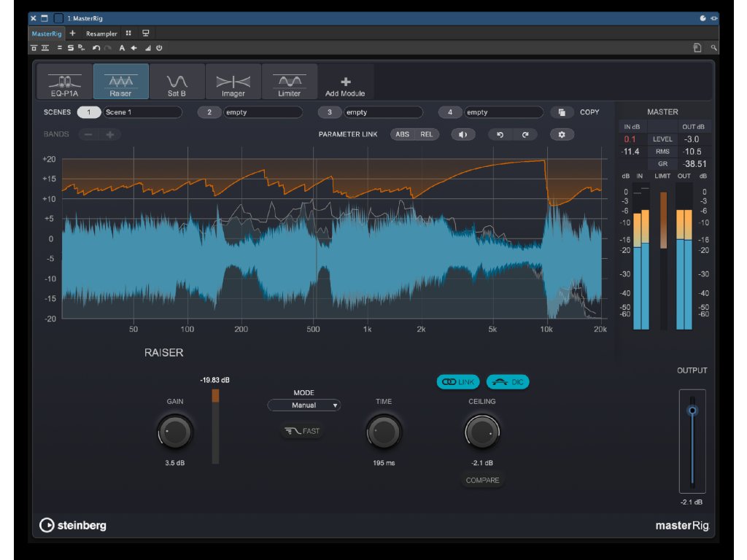This screenshot has height=560, width=747.
Task: Select the MasterRig tab
Action: [x=47, y=34]
